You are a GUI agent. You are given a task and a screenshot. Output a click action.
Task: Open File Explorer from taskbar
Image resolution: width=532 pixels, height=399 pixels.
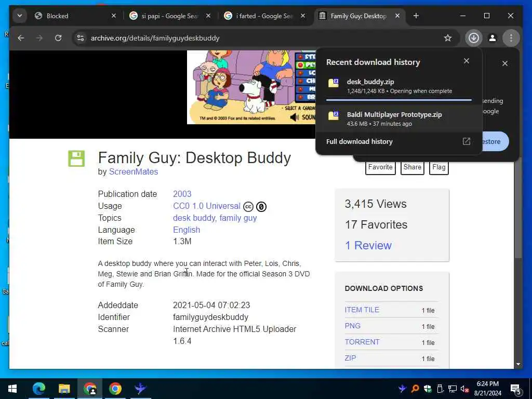[64, 389]
